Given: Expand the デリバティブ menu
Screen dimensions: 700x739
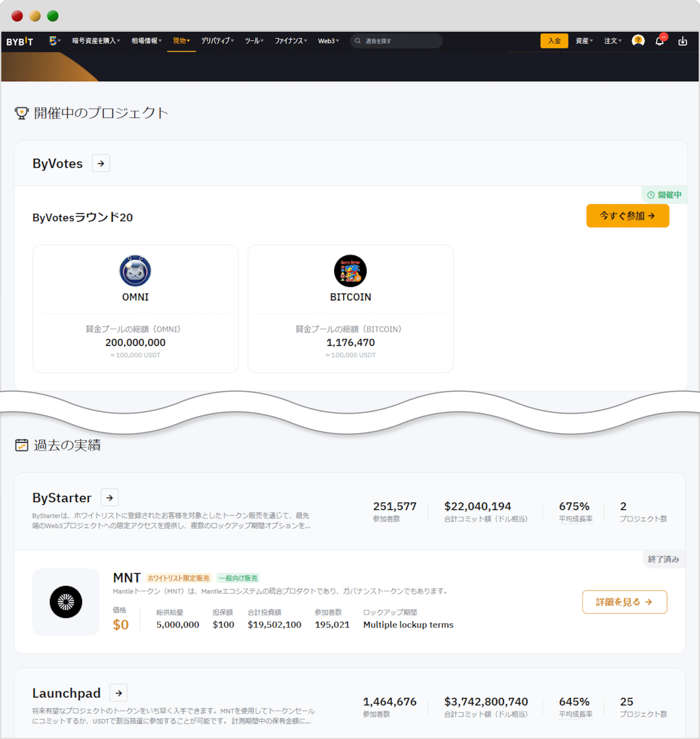Looking at the screenshot, I should tap(218, 41).
